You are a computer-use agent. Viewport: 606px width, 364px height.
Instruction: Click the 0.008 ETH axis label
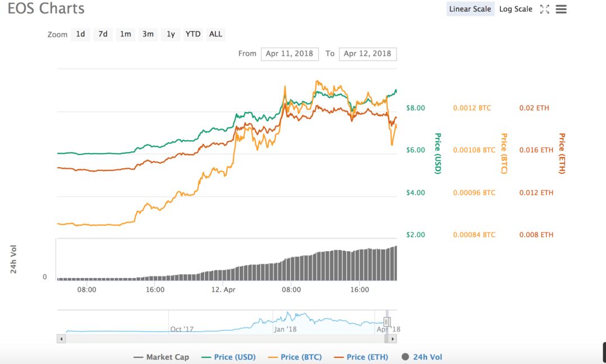click(x=536, y=234)
